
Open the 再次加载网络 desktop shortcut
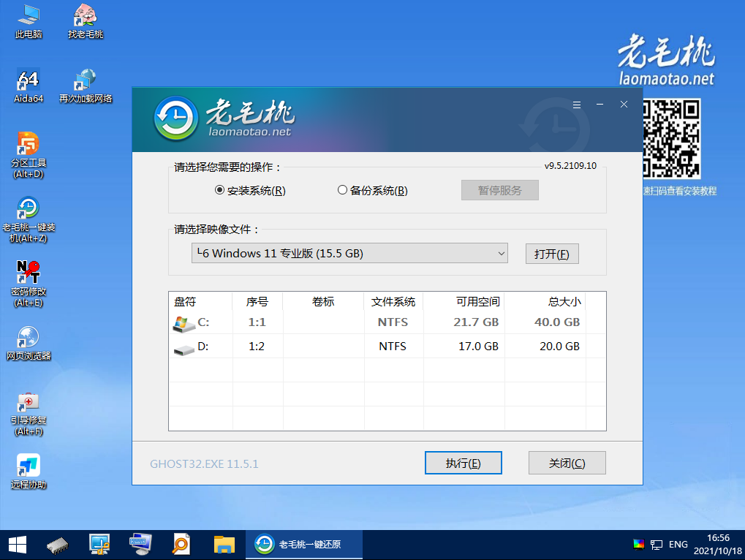tap(86, 86)
